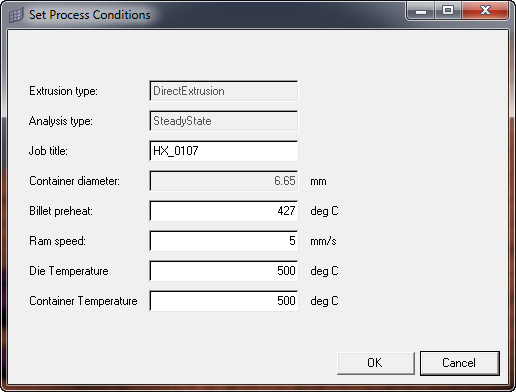This screenshot has width=516, height=392.
Task: Click the Job title field HX_0107
Action: [224, 151]
